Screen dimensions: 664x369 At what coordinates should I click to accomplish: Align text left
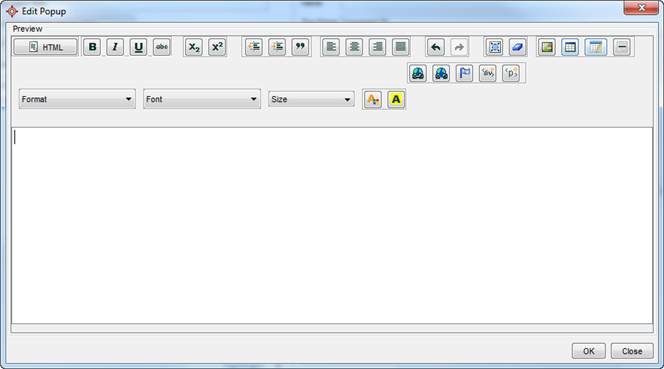pyautogui.click(x=331, y=47)
